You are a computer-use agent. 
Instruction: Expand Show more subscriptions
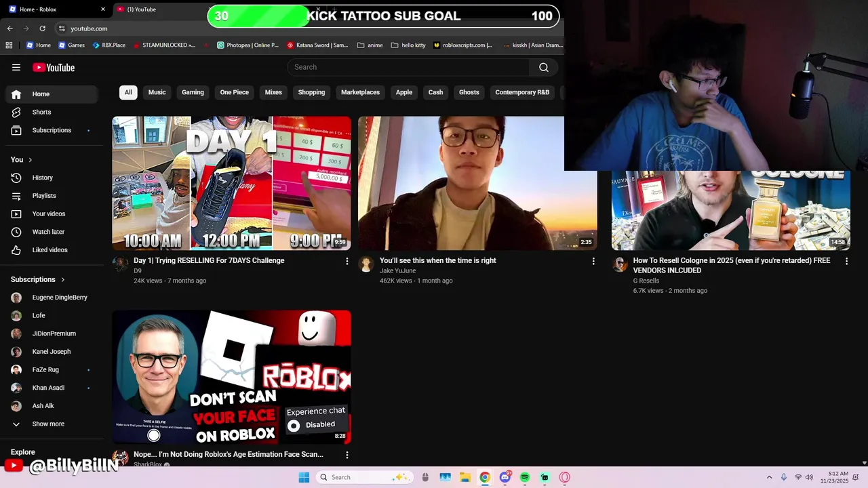click(52, 424)
